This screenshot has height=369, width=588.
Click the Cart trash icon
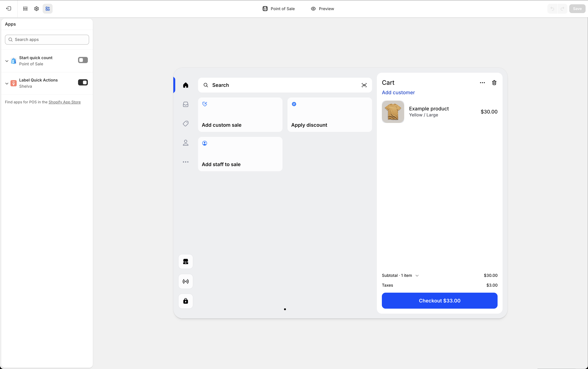point(494,83)
